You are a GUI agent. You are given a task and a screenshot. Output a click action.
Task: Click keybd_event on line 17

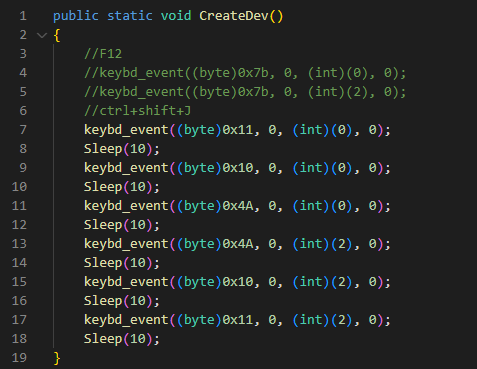[126, 320]
